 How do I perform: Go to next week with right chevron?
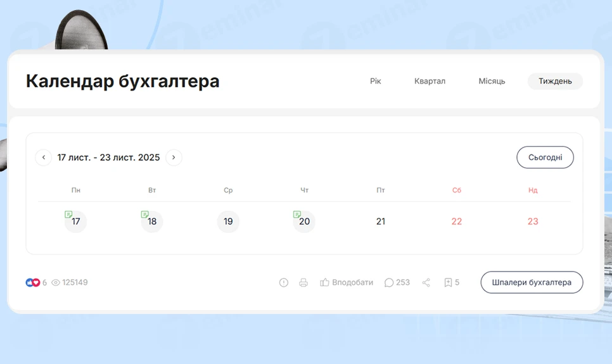click(174, 158)
